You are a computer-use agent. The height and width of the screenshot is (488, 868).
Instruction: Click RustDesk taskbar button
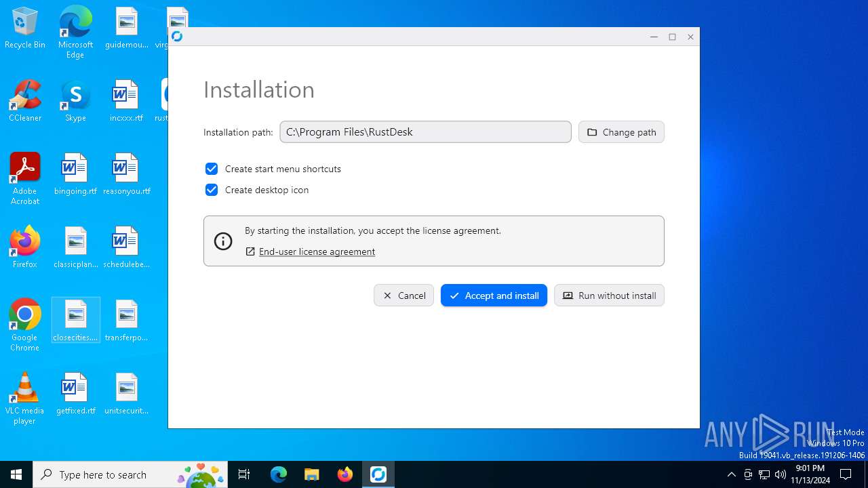(x=378, y=474)
